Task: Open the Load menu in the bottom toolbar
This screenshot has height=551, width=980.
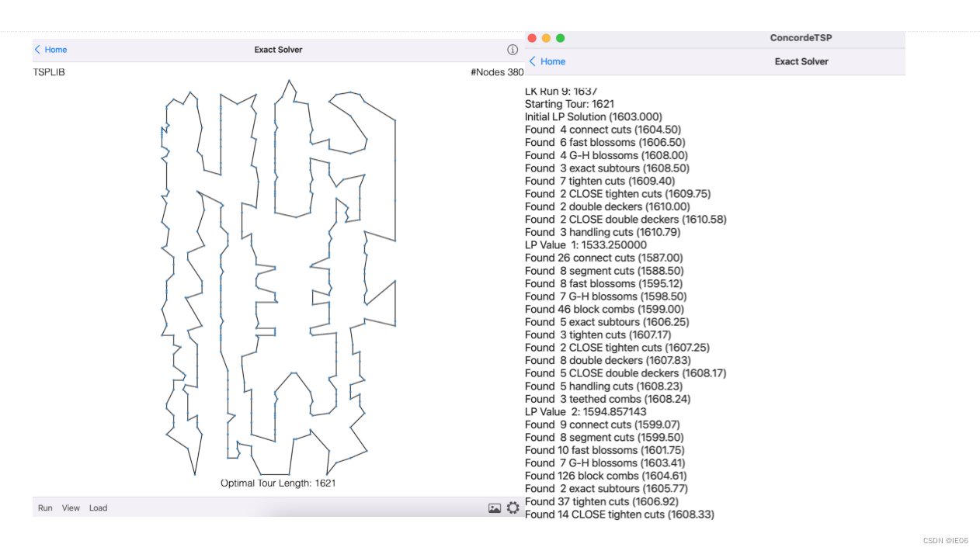Action: pos(98,508)
